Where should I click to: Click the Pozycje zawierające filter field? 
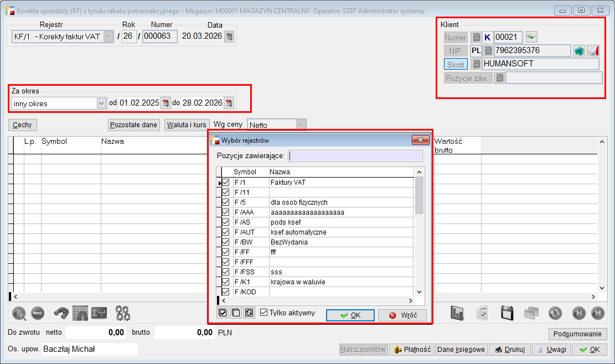coord(355,156)
